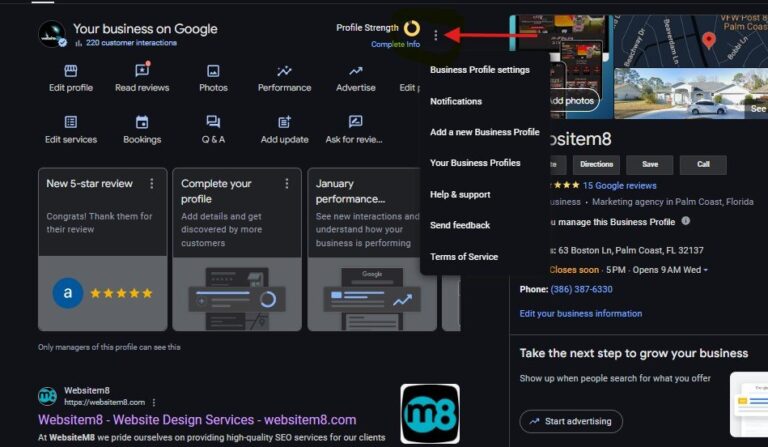Viewport: 768px width, 447px height.
Task: Select Add a new Business Profile
Action: [484, 132]
